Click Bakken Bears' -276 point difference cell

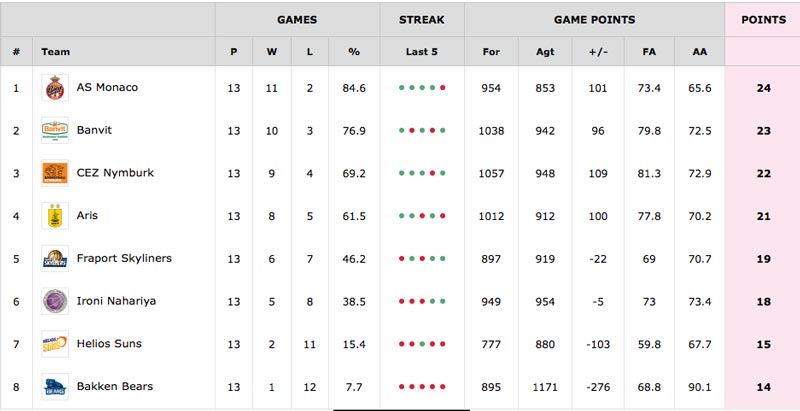click(598, 387)
